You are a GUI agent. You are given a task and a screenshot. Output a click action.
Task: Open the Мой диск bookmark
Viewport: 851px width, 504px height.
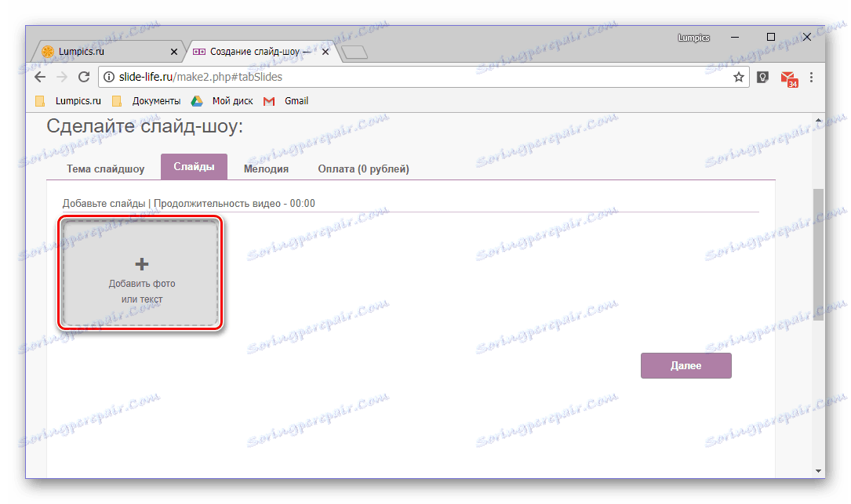pyautogui.click(x=222, y=101)
